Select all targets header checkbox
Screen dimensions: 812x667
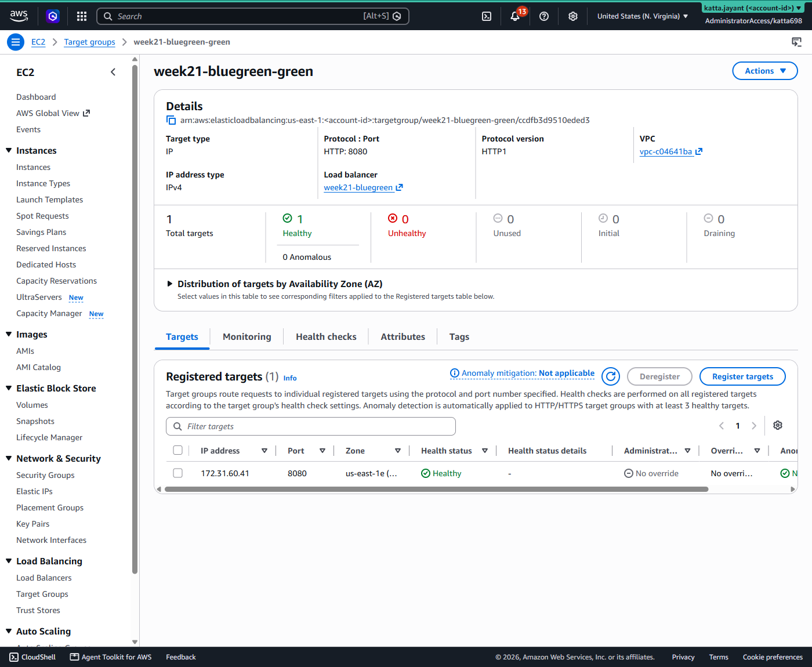[178, 450]
